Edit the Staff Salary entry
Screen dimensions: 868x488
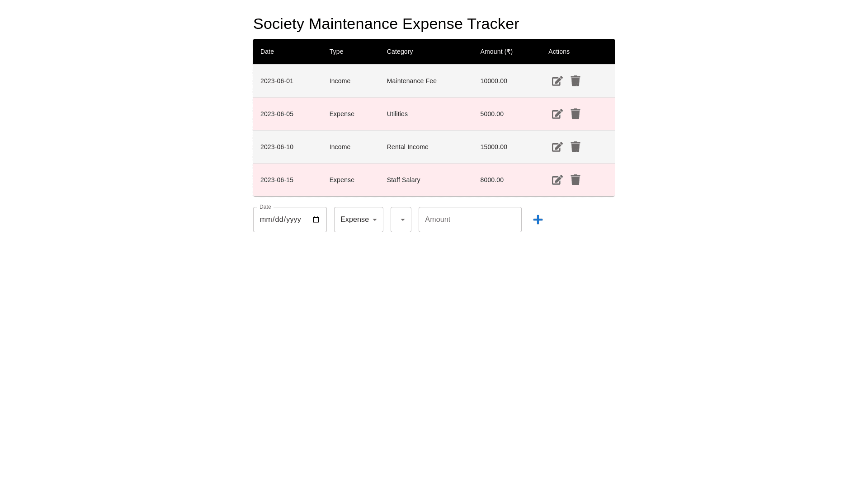(x=557, y=180)
